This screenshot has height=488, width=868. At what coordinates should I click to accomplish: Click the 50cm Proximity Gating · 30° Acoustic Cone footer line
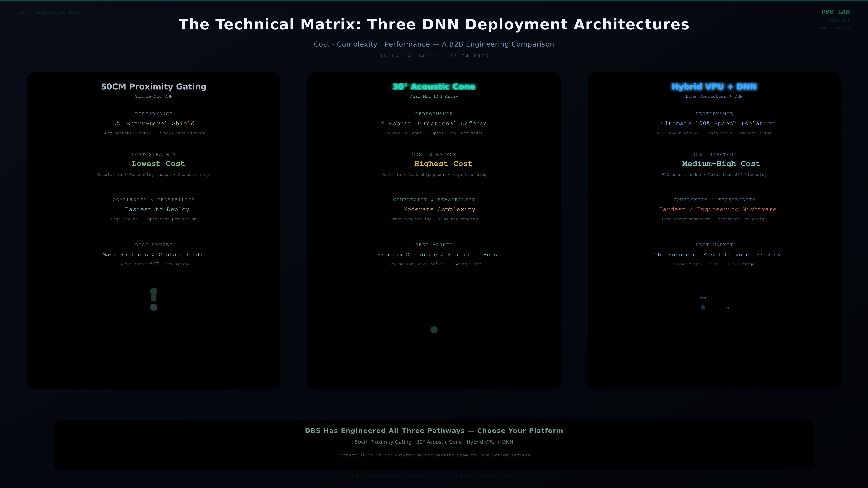(x=434, y=442)
